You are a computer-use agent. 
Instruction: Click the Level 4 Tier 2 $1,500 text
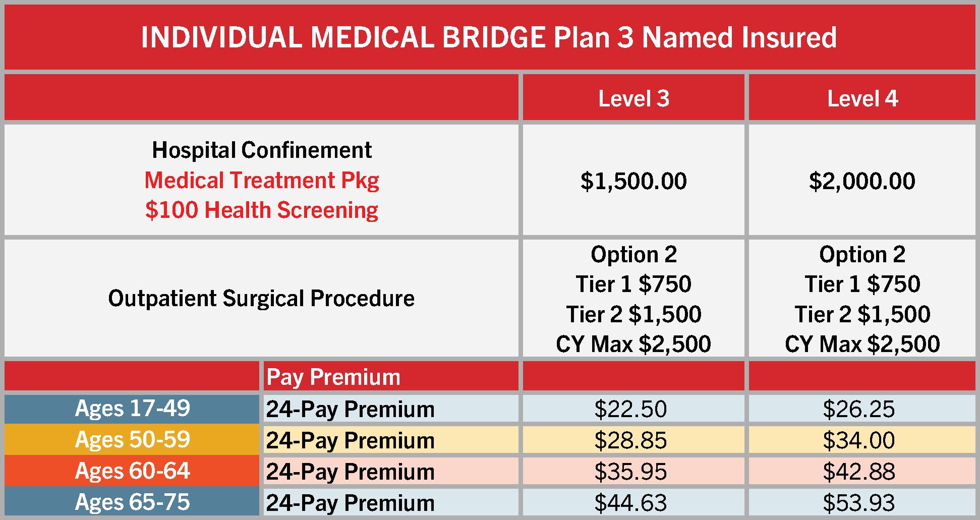862,314
